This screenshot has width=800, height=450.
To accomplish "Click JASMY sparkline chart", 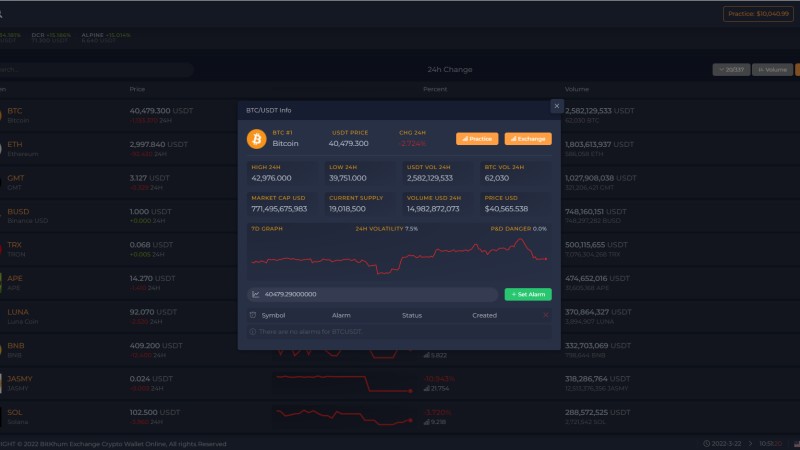I will [x=344, y=384].
